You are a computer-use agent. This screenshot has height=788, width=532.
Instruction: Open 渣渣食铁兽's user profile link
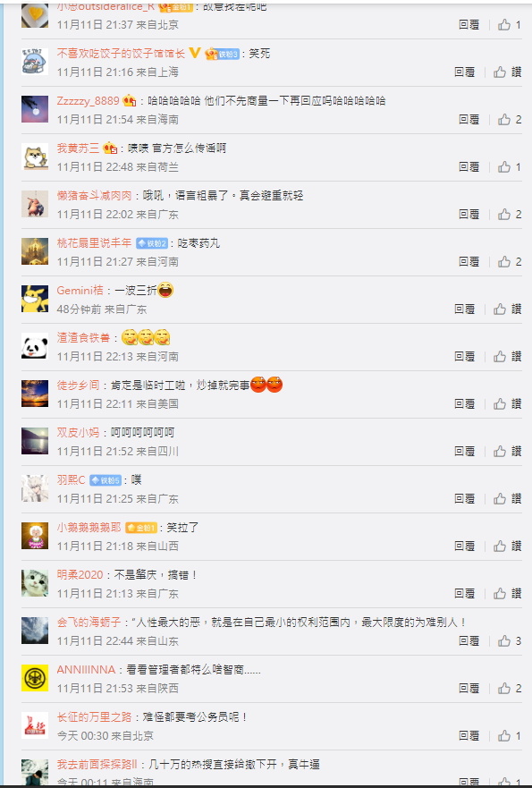83,338
